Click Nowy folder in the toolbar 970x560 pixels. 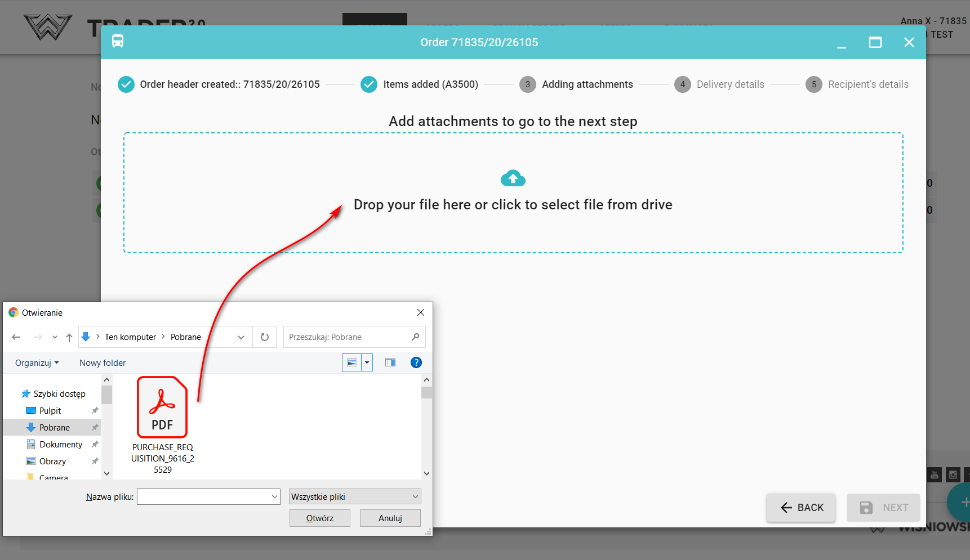pos(103,363)
